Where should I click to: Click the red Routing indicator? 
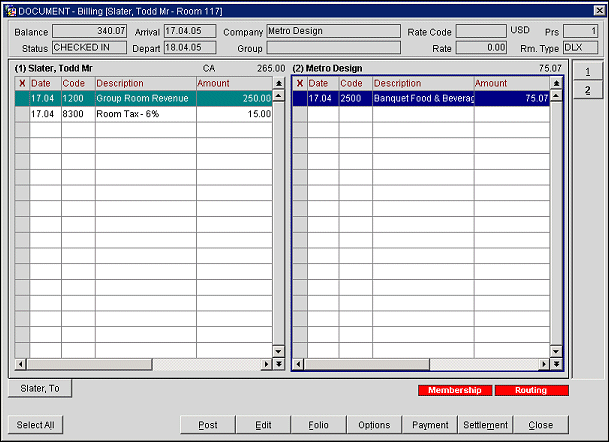[531, 390]
